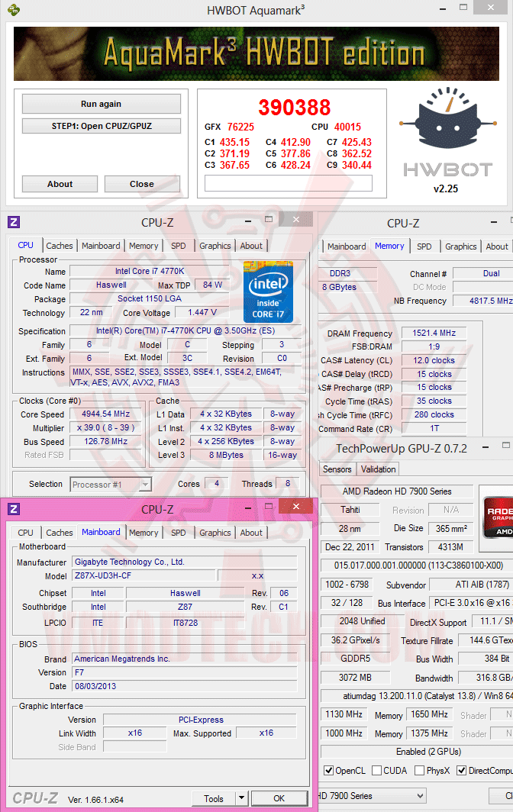Open About tab in top CPU-Z window
The height and width of the screenshot is (812, 513).
point(251,246)
